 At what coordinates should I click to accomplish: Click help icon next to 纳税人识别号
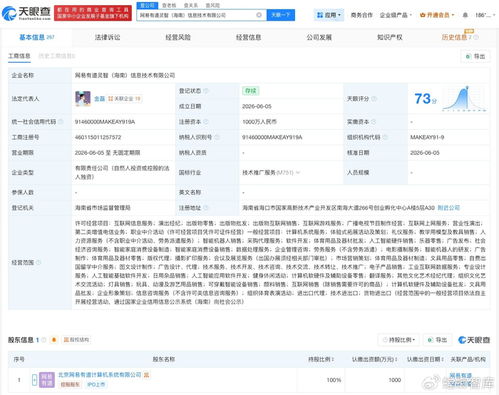[x=217, y=137]
